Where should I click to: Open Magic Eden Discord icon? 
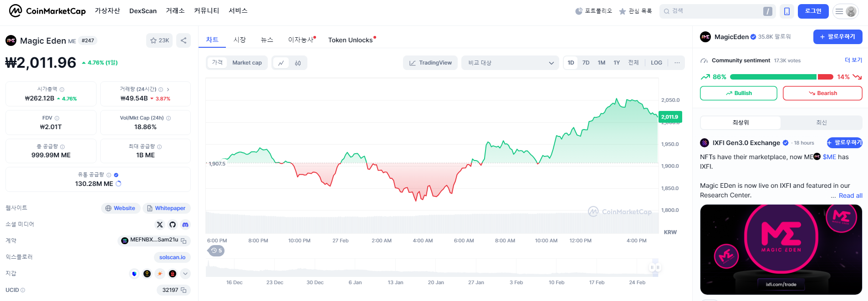pos(185,225)
